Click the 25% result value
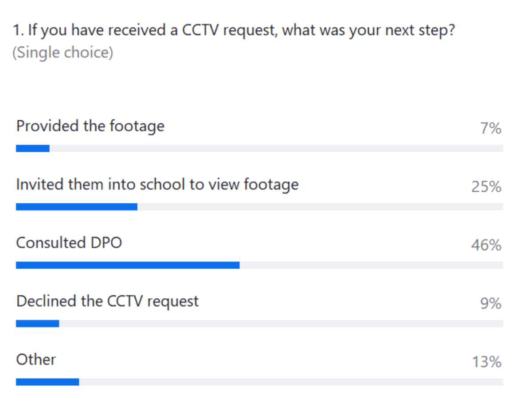Viewport: 532px width, 407px height. point(486,187)
